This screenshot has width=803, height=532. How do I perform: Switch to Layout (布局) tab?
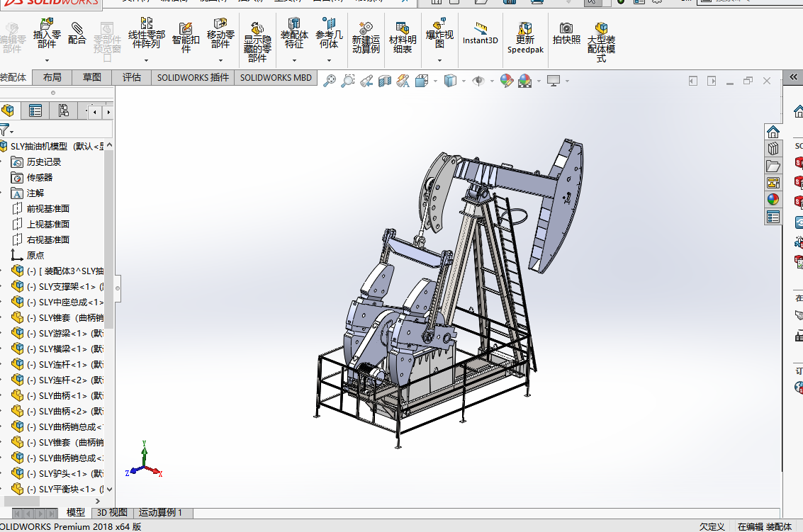pos(52,77)
